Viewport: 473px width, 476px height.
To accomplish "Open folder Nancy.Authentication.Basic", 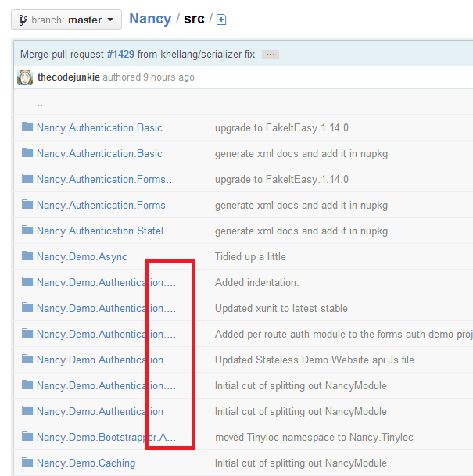I will [99, 154].
